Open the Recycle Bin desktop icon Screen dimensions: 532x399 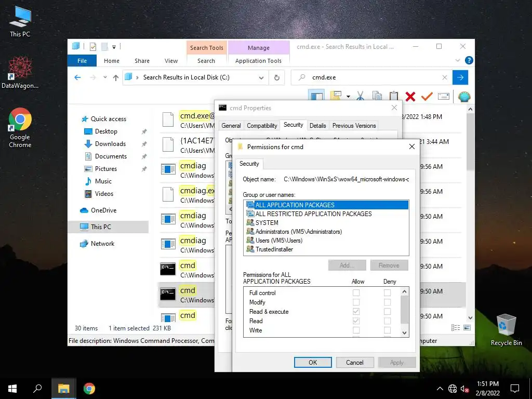pyautogui.click(x=506, y=330)
